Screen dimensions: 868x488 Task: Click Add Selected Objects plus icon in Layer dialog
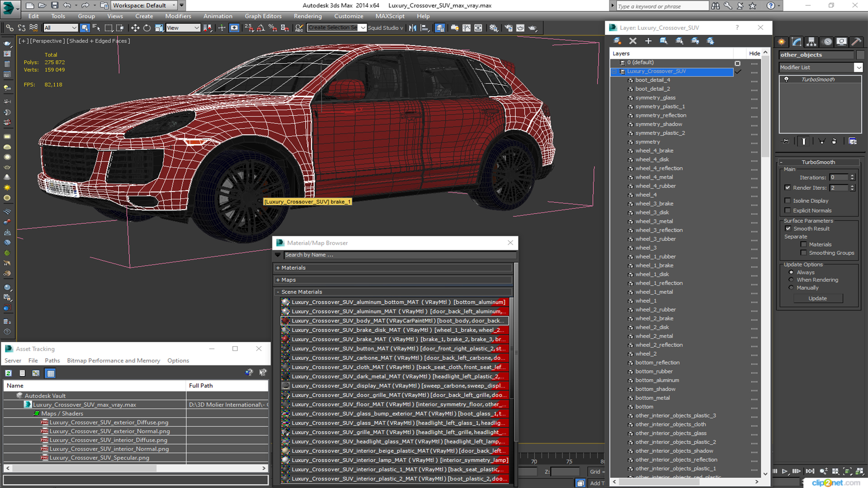tap(648, 41)
